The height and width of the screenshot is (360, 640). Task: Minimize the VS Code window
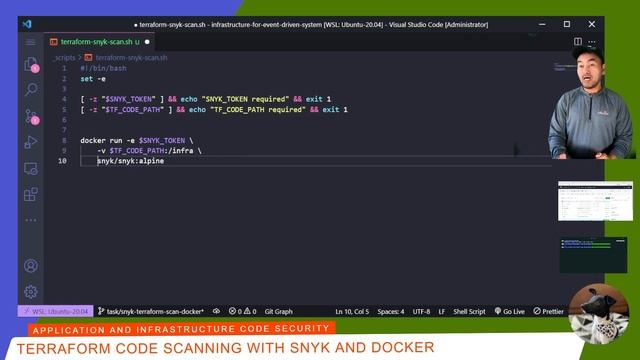tap(542, 24)
